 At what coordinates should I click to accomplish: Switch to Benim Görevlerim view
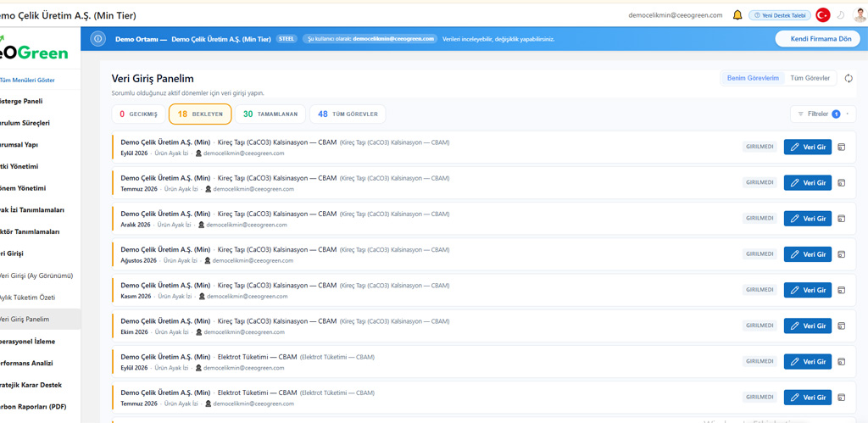pyautogui.click(x=753, y=79)
